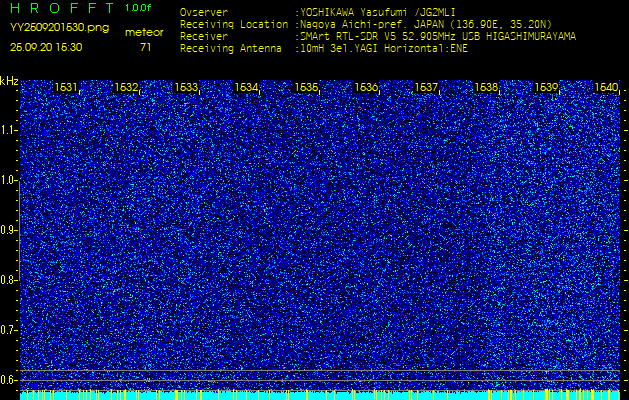Click the 0.6 frequency axis label

[x=9, y=379]
